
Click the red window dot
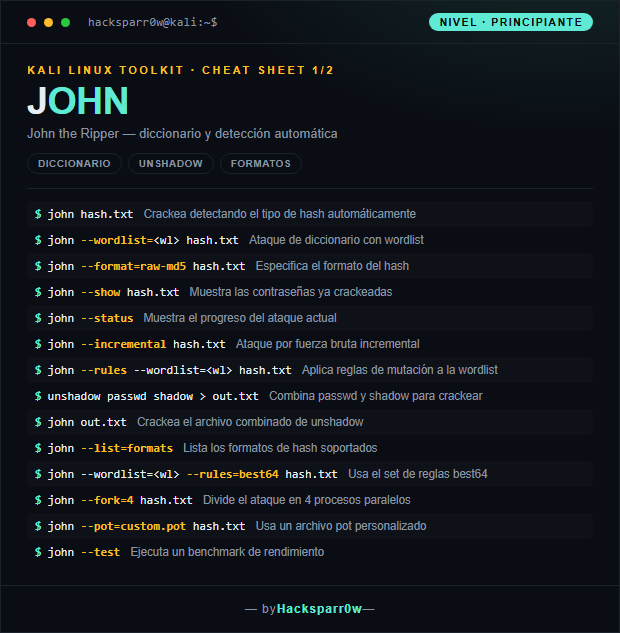pyautogui.click(x=31, y=23)
